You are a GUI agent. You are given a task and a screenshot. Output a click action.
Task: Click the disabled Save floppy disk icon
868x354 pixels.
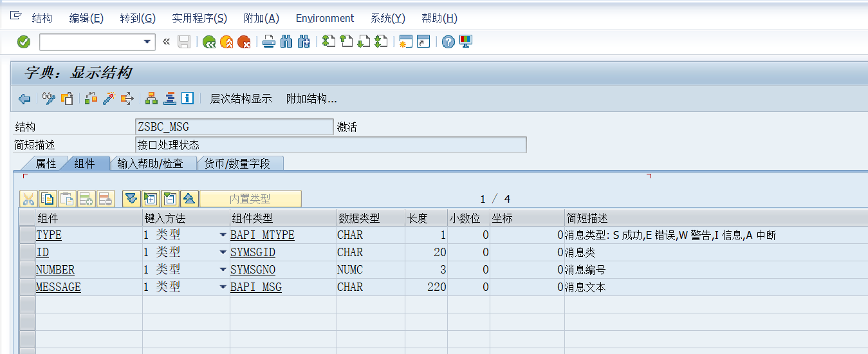click(x=184, y=42)
